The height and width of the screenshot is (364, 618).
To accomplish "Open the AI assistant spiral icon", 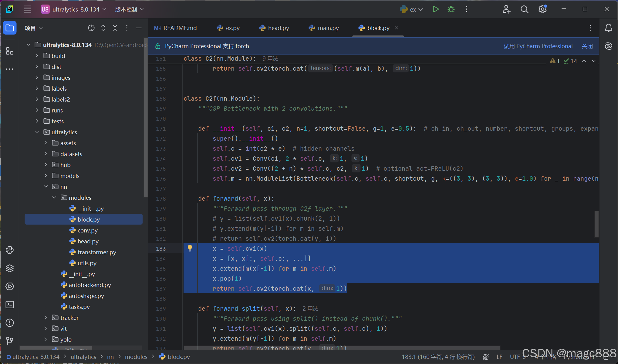I will [608, 46].
